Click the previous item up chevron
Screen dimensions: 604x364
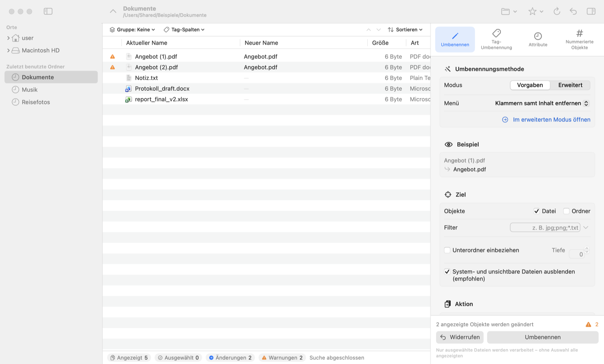368,29
